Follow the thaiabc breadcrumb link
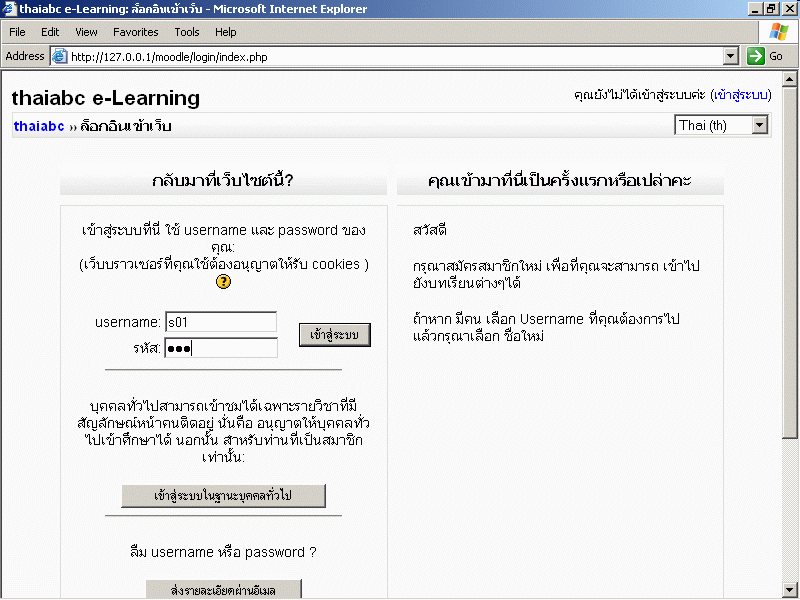The image size is (800, 600). click(39, 127)
